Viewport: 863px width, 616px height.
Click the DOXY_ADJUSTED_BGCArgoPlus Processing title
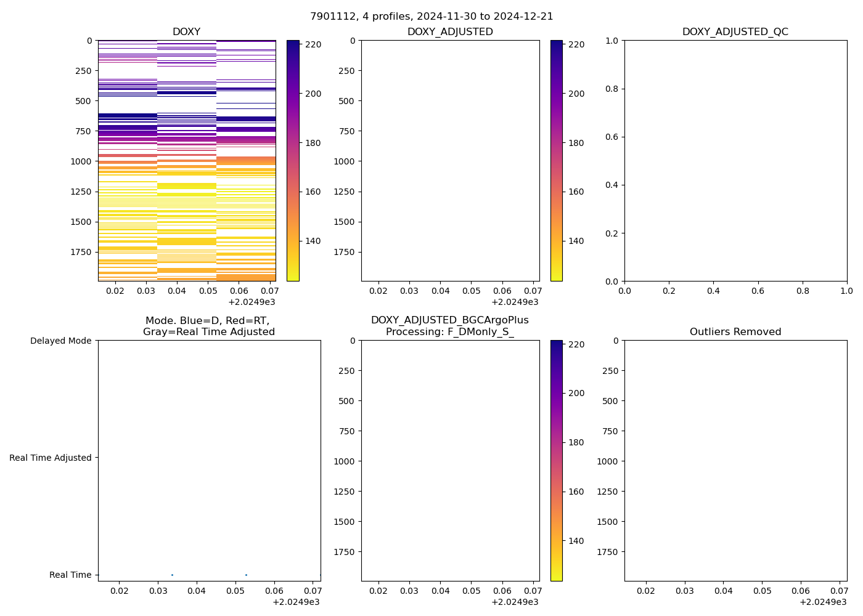pyautogui.click(x=449, y=326)
